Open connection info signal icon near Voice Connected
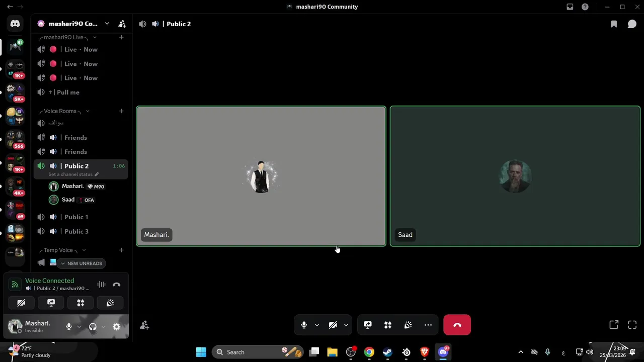 coord(15,285)
